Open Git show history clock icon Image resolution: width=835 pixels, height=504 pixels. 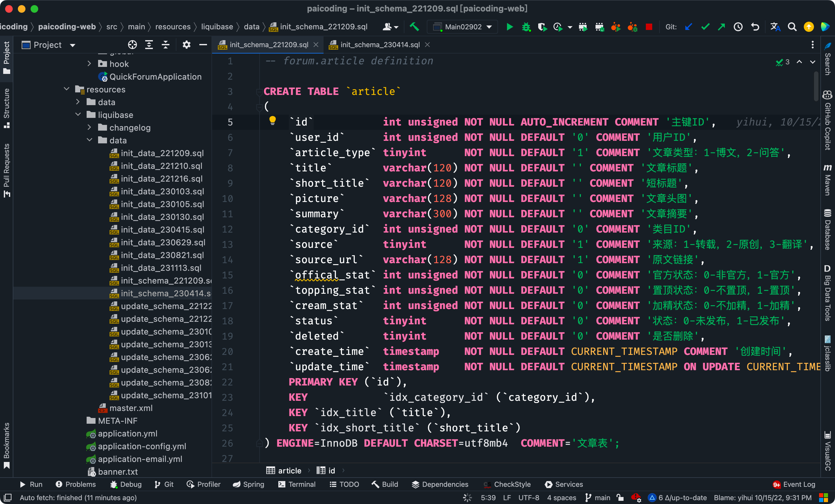[x=738, y=27]
